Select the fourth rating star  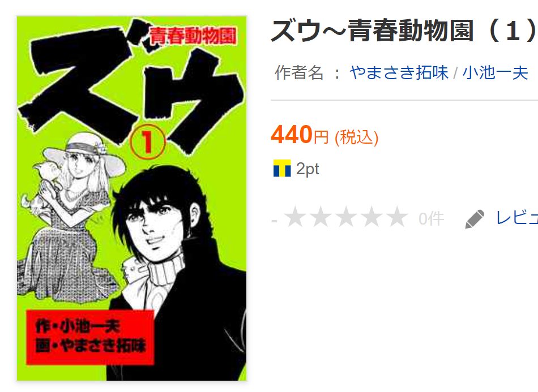pos(372,217)
